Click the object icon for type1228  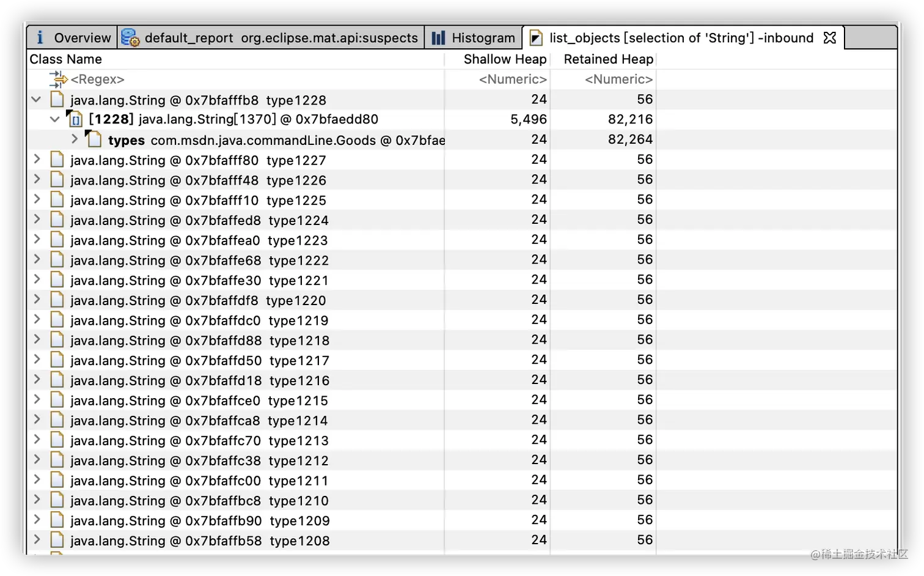57,100
